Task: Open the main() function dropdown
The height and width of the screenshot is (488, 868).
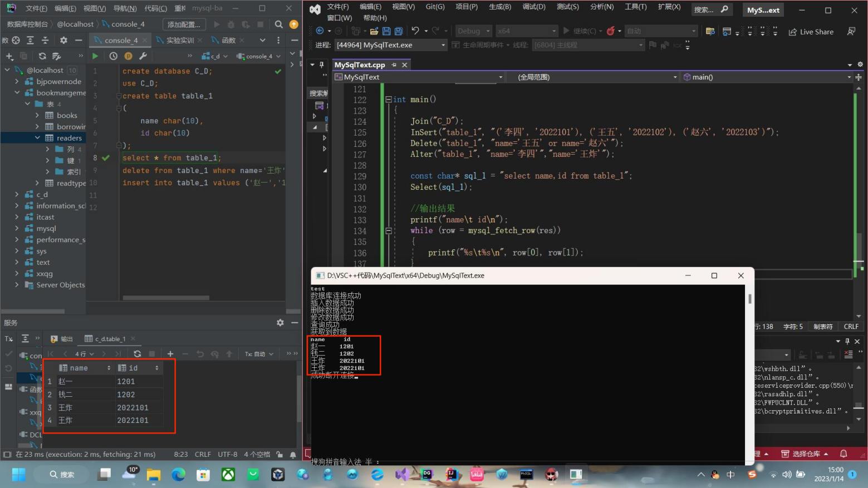Action: [767, 77]
